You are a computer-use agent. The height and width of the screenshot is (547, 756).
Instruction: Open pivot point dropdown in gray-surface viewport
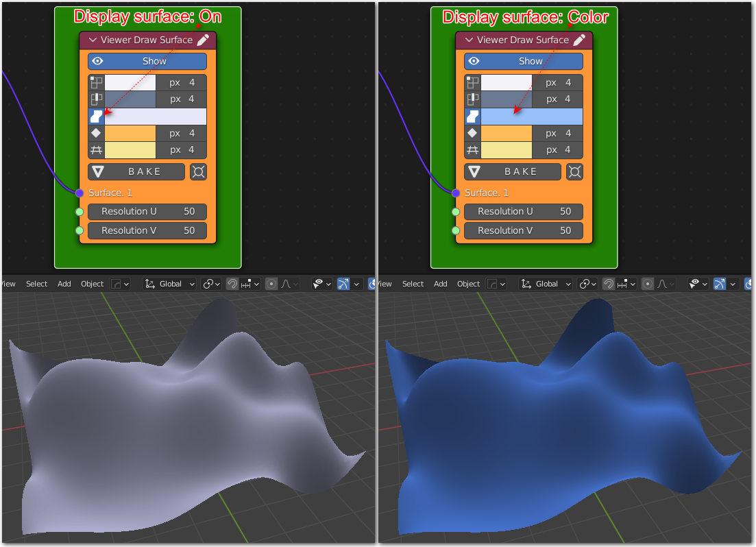pyautogui.click(x=211, y=284)
